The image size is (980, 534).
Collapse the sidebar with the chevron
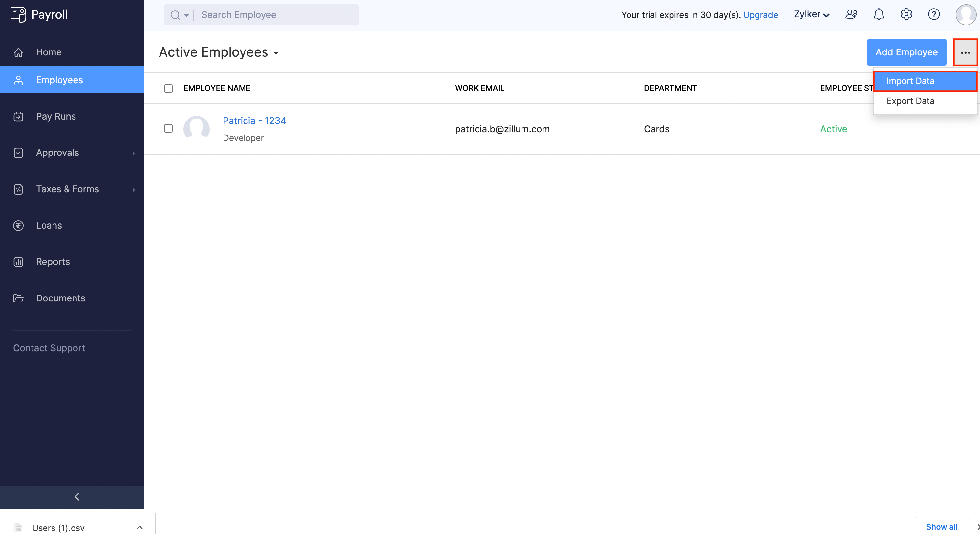click(77, 496)
